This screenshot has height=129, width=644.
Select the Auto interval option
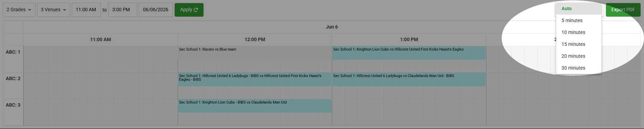(579, 9)
